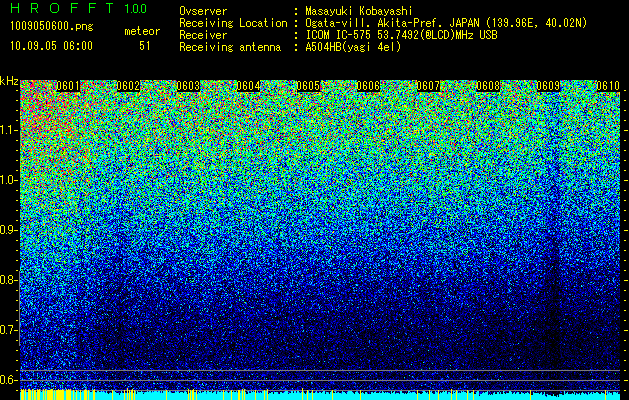Click the date 10.09.05 06:00
The height and width of the screenshot is (400, 629).
click(51, 46)
